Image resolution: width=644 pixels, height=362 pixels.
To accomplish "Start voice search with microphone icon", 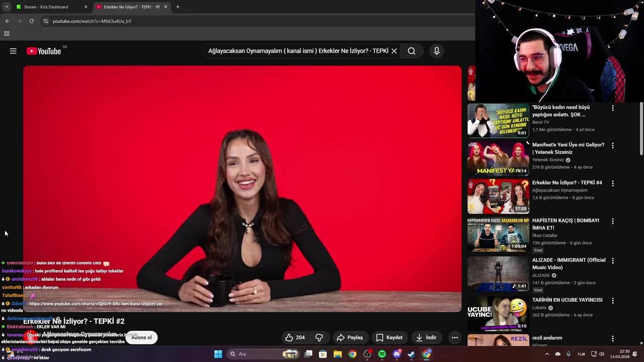I will [x=437, y=51].
